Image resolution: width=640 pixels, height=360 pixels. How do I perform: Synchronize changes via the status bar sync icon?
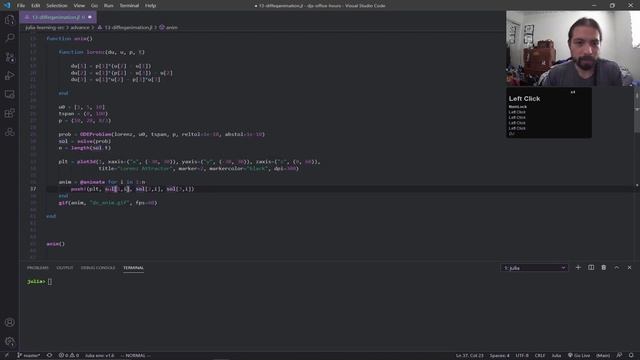click(49, 356)
